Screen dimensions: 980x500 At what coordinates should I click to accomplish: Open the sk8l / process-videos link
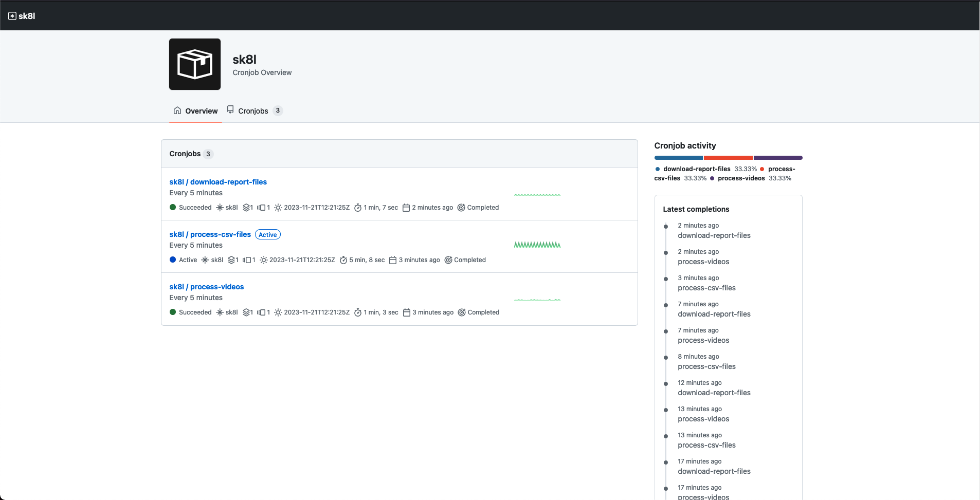click(x=206, y=287)
